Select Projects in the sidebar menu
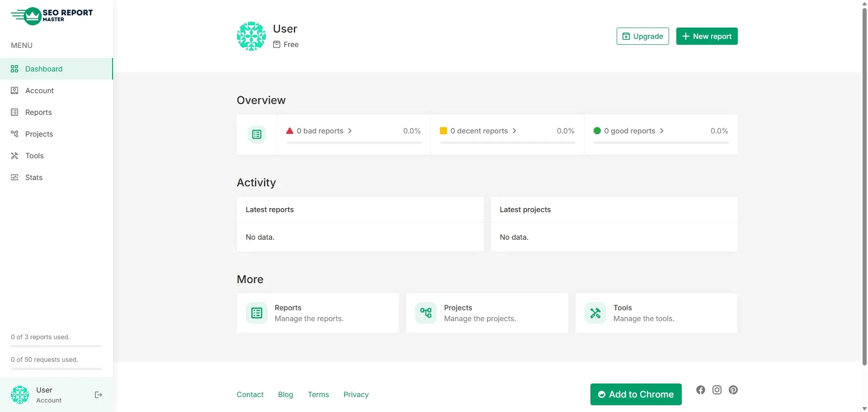The image size is (868, 412). (39, 134)
